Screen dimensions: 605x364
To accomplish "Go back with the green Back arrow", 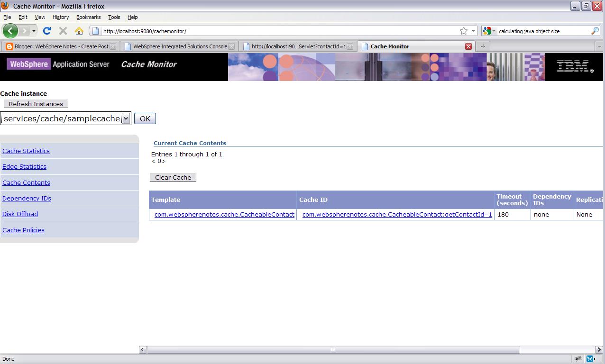I will click(x=10, y=31).
